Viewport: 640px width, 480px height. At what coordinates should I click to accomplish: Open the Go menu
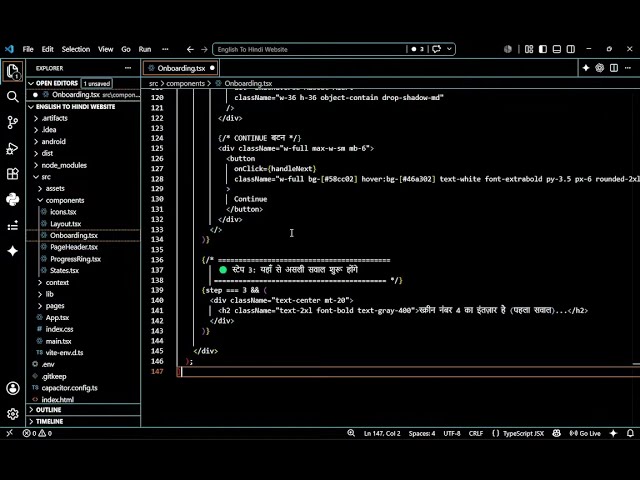click(126, 49)
